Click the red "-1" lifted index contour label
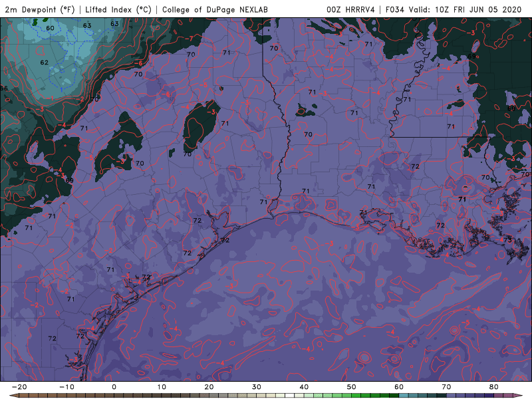 click(x=51, y=98)
